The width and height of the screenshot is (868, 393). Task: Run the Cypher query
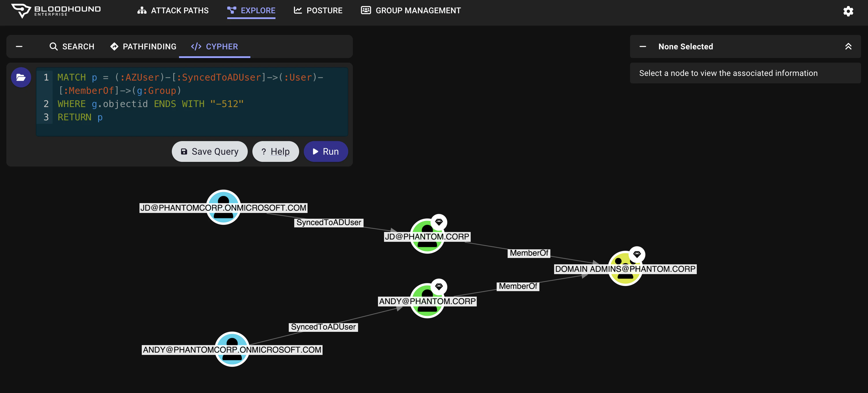[325, 151]
